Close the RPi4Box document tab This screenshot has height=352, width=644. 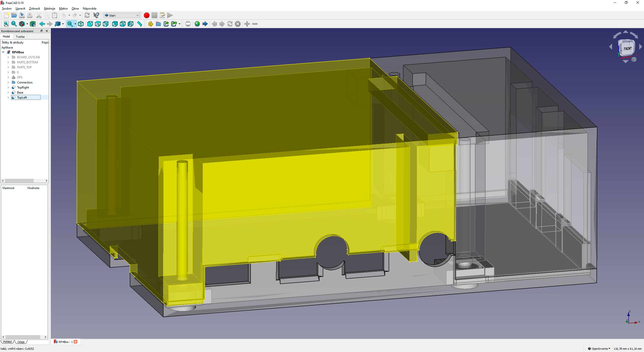pyautogui.click(x=75, y=342)
